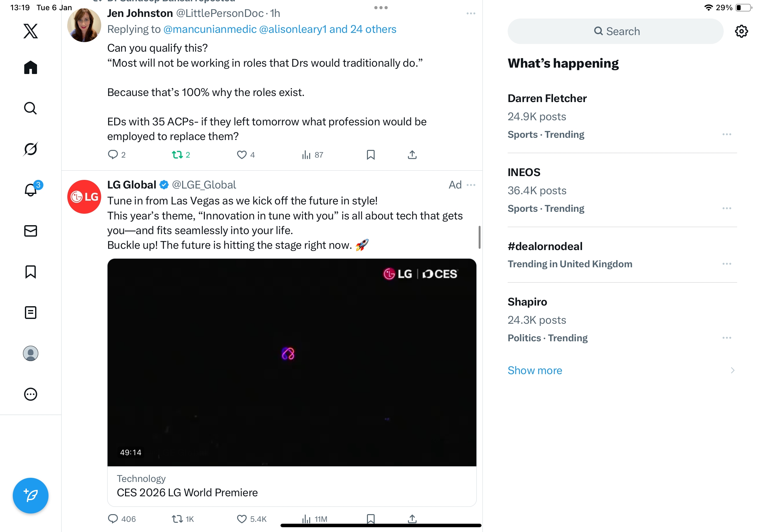Open more options for LG Global ad
Screen dimensions: 762x532
(x=471, y=185)
